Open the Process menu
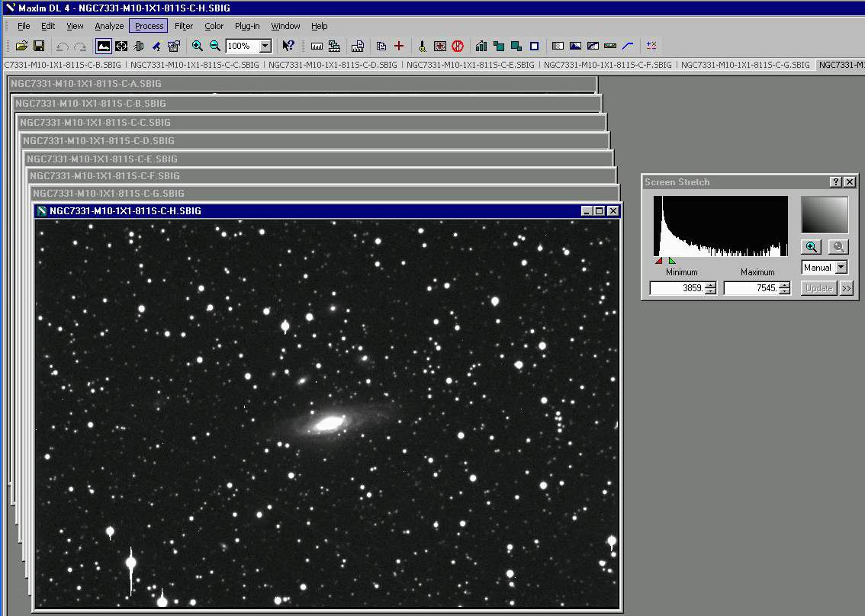 [x=149, y=26]
